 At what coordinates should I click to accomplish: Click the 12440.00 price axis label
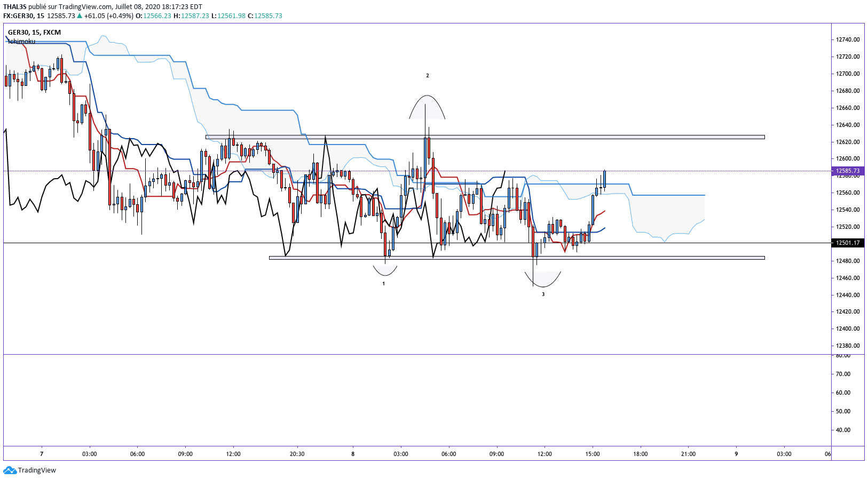[848, 295]
